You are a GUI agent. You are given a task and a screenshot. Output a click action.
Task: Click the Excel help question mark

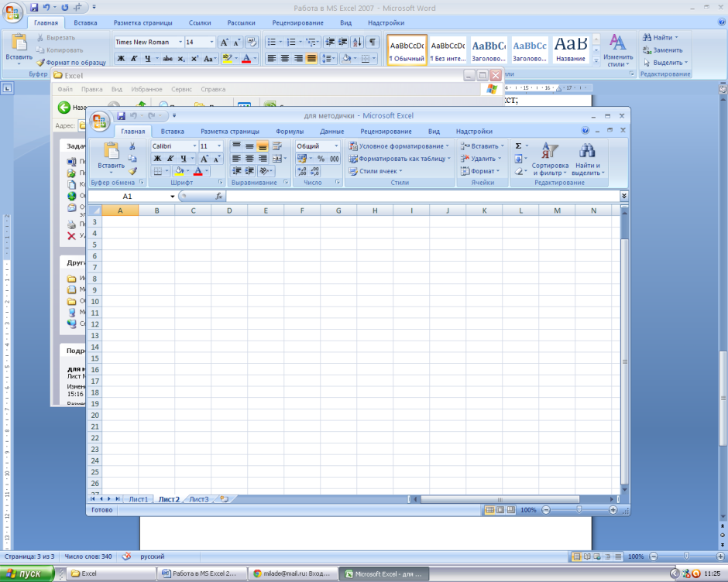coord(585,131)
